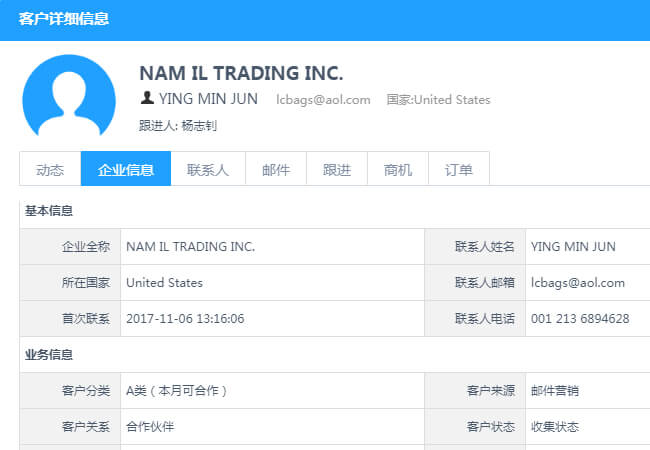Screen dimensions: 650x450
Task: Click the header email lcbags@aol.com
Action: point(323,100)
